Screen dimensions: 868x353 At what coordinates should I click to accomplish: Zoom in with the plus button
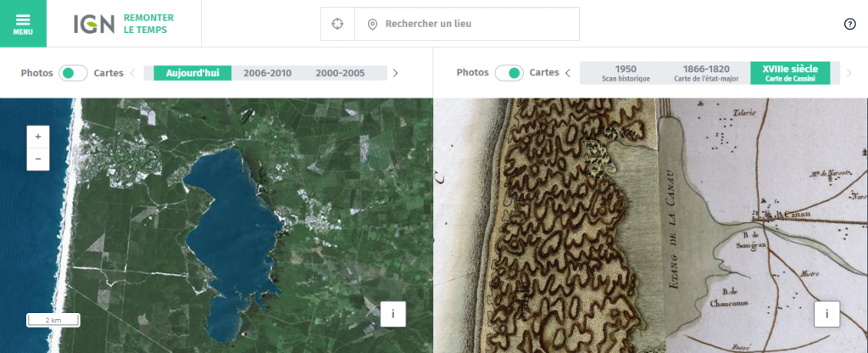[x=38, y=137]
